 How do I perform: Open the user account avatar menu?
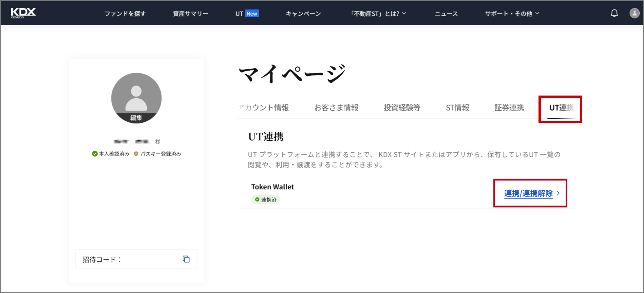click(634, 13)
